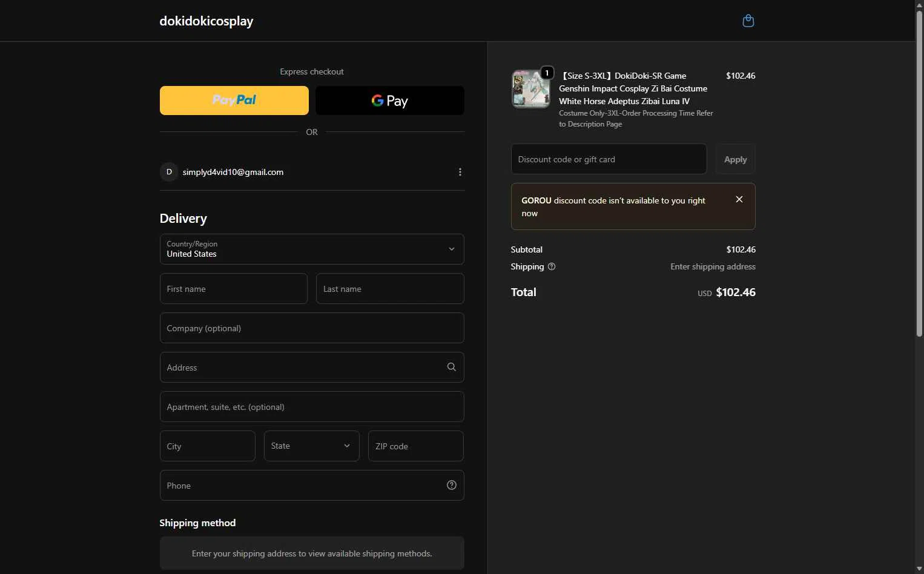Image resolution: width=924 pixels, height=574 pixels.
Task: Open the shopping bag cart icon
Action: [748, 21]
